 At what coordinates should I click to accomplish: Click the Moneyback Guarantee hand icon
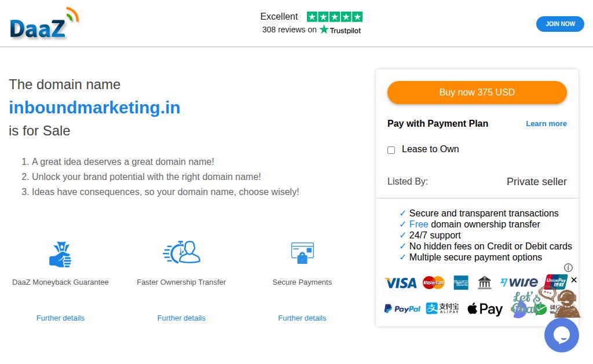tap(60, 255)
